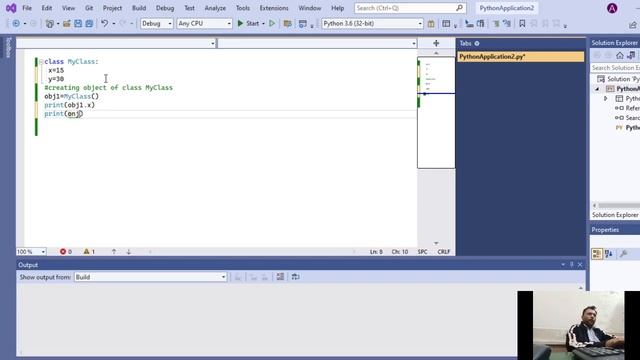640x360 pixels.
Task: Click the red error count indicator
Action: pyautogui.click(x=66, y=251)
